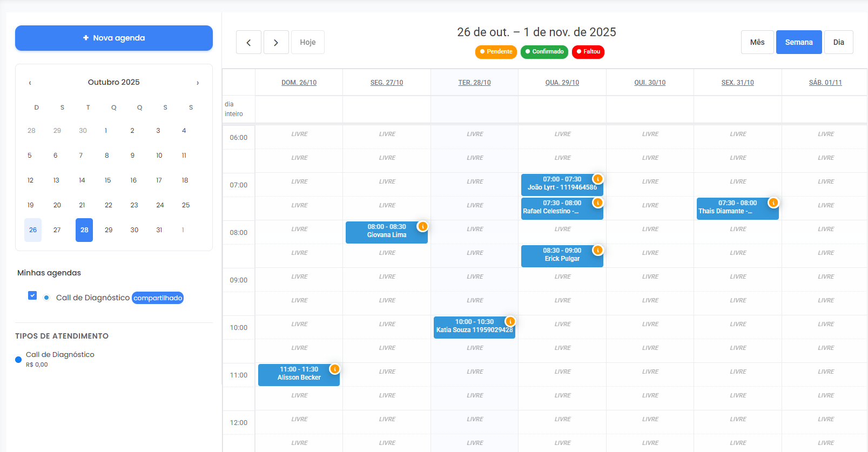Switch to Semana view

[799, 42]
